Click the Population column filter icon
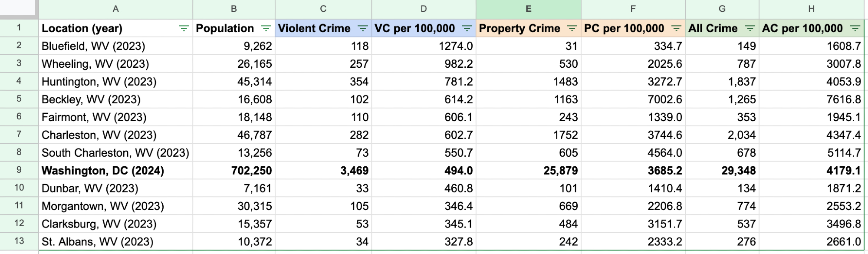This screenshot has height=254, width=868. tap(266, 29)
